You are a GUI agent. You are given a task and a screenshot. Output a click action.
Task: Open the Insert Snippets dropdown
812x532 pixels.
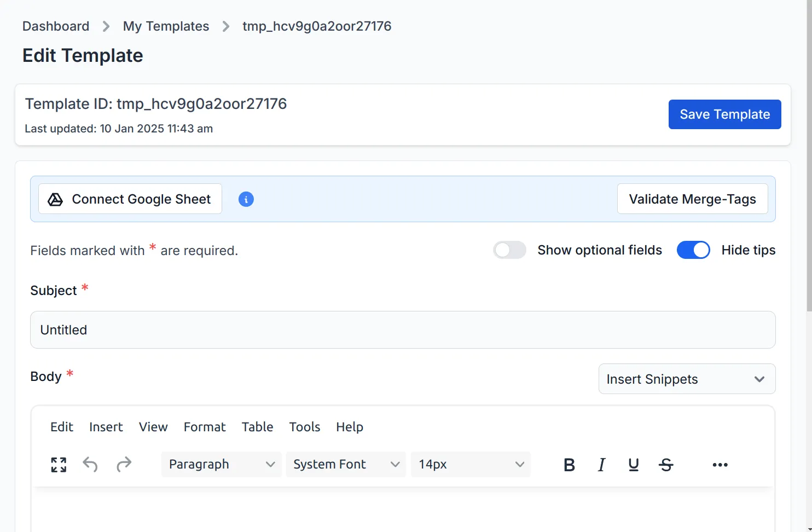[687, 379]
